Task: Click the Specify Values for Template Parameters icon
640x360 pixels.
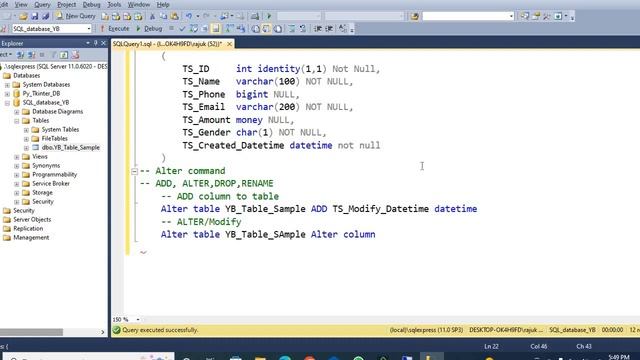Action: point(343,29)
